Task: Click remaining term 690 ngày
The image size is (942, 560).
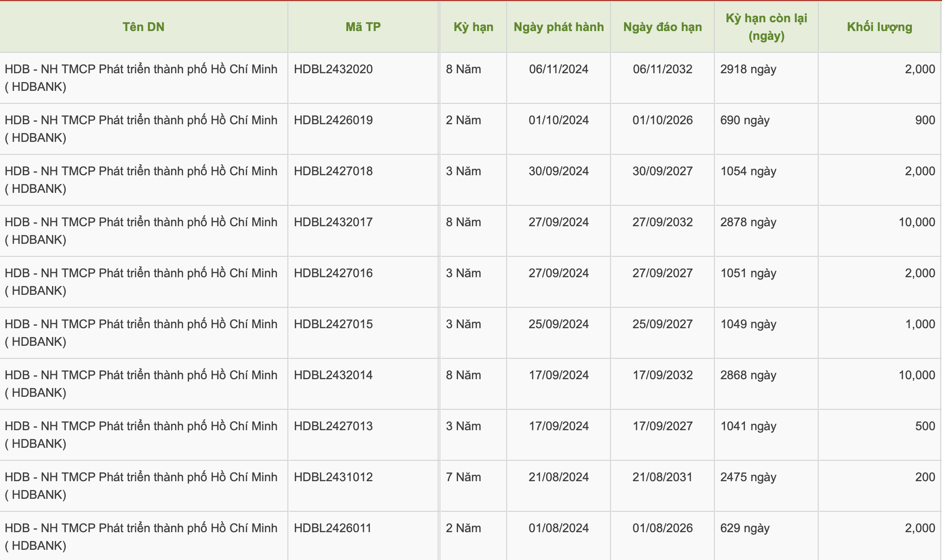Action: click(x=745, y=121)
